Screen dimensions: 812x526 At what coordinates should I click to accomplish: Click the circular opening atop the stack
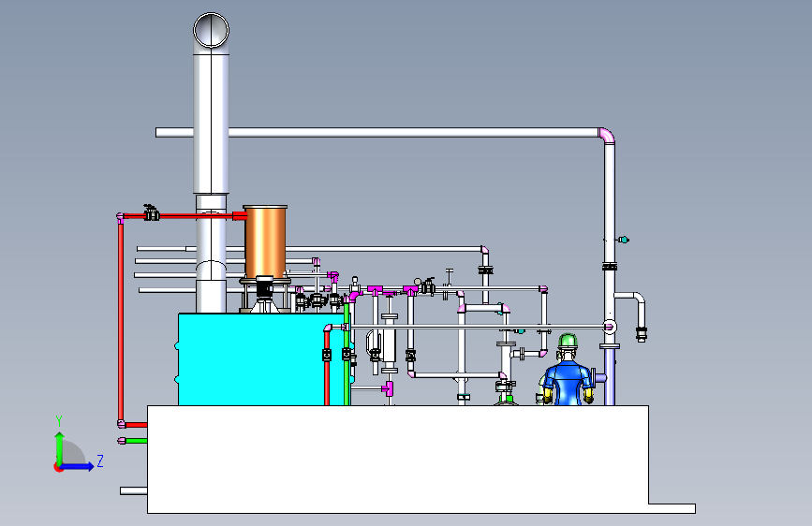(212, 30)
